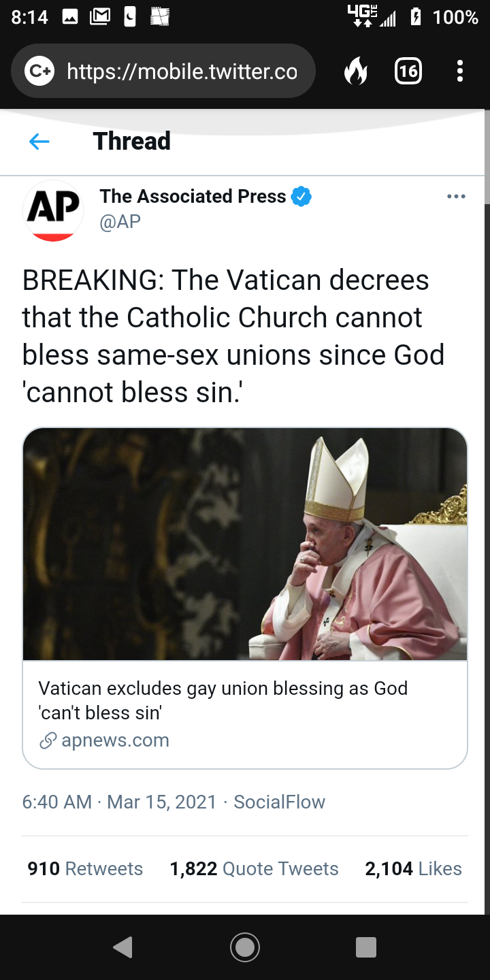
Task: Open The Associated Press profile name
Action: (x=193, y=197)
